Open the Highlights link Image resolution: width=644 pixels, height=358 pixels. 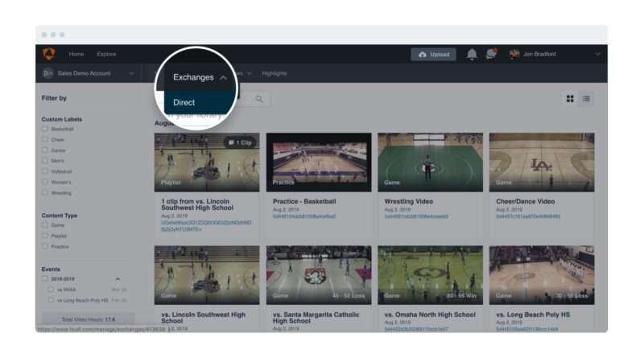click(274, 73)
